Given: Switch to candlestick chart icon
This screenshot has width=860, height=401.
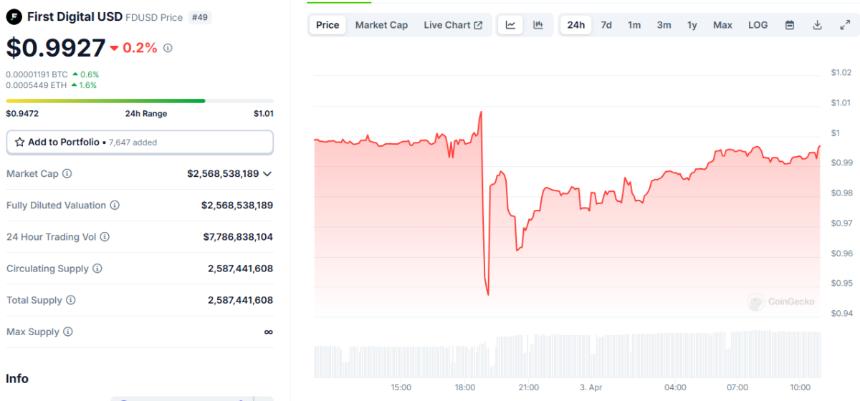Looking at the screenshot, I should pyautogui.click(x=538, y=25).
